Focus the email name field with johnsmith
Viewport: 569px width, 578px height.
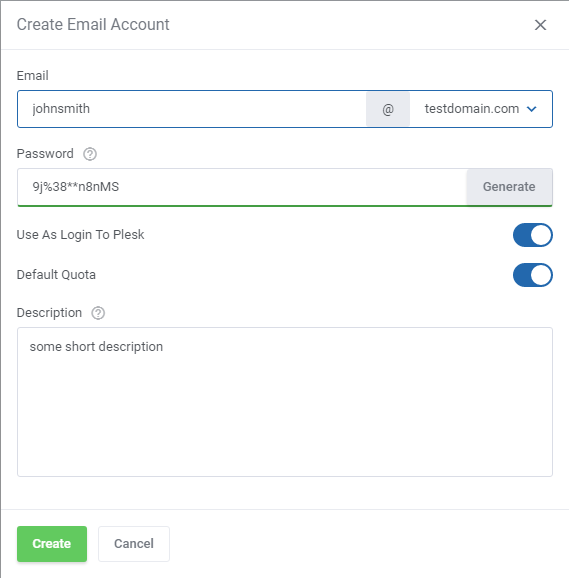(192, 109)
